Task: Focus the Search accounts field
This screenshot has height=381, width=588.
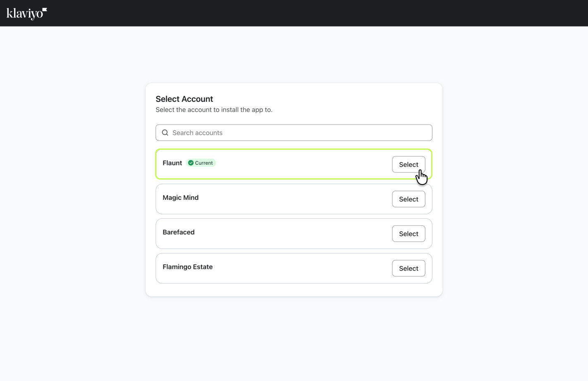Action: click(294, 133)
